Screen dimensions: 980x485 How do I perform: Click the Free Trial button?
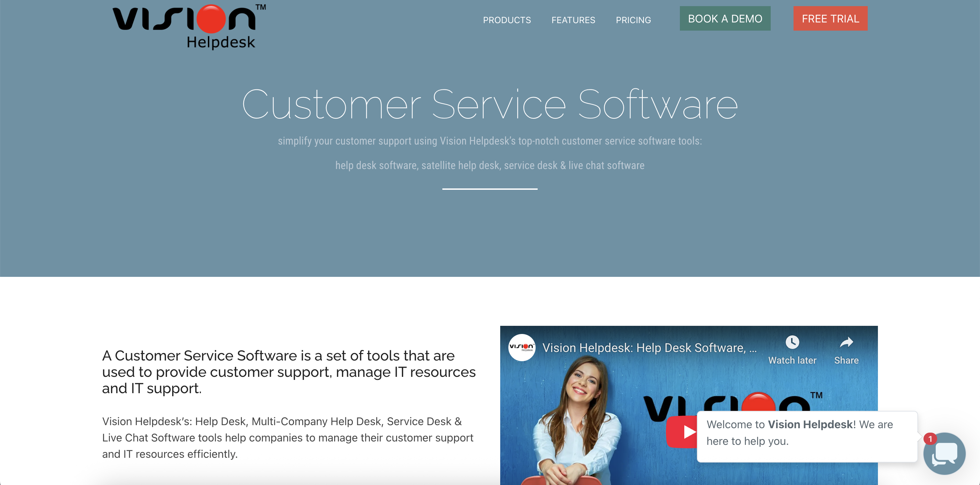coord(831,18)
